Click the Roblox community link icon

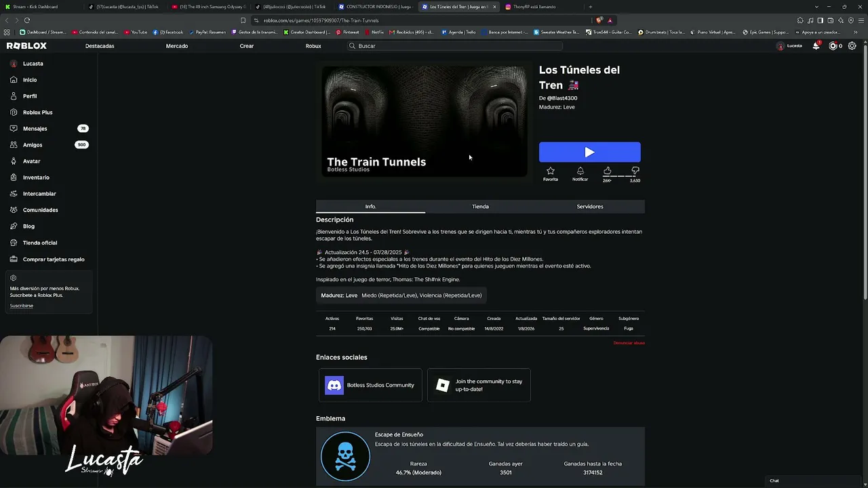tap(443, 385)
